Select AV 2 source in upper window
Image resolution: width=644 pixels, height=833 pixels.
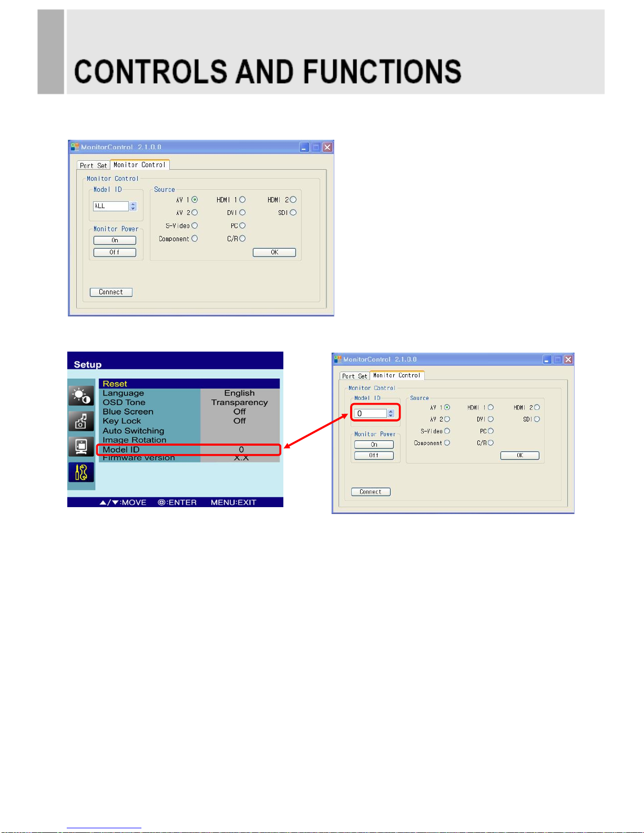point(195,212)
